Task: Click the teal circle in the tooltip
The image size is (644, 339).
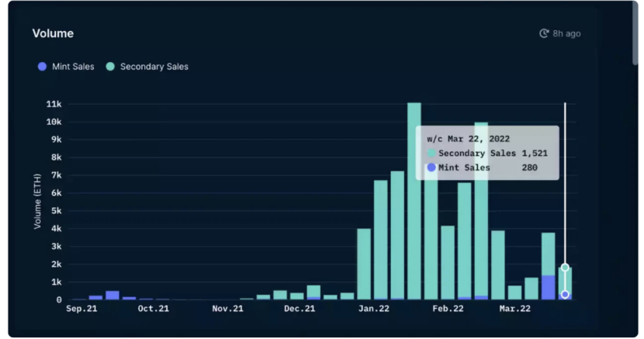Action: pos(431,154)
